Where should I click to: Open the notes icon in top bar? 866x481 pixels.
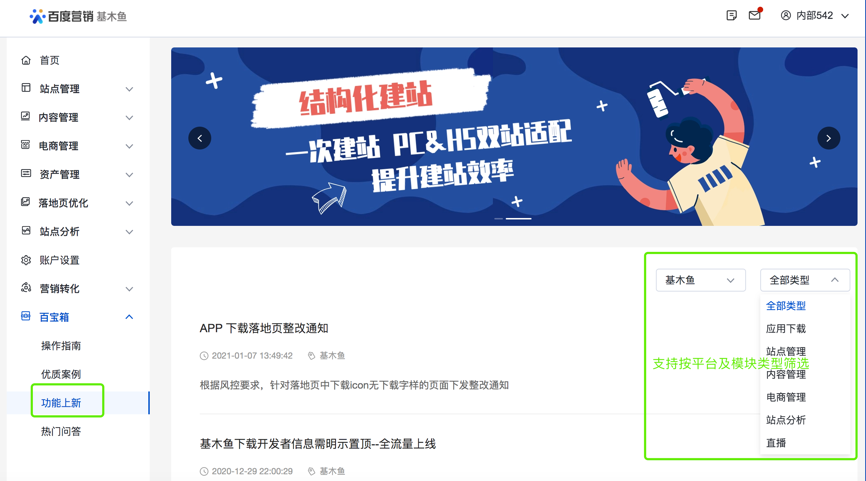tap(731, 15)
